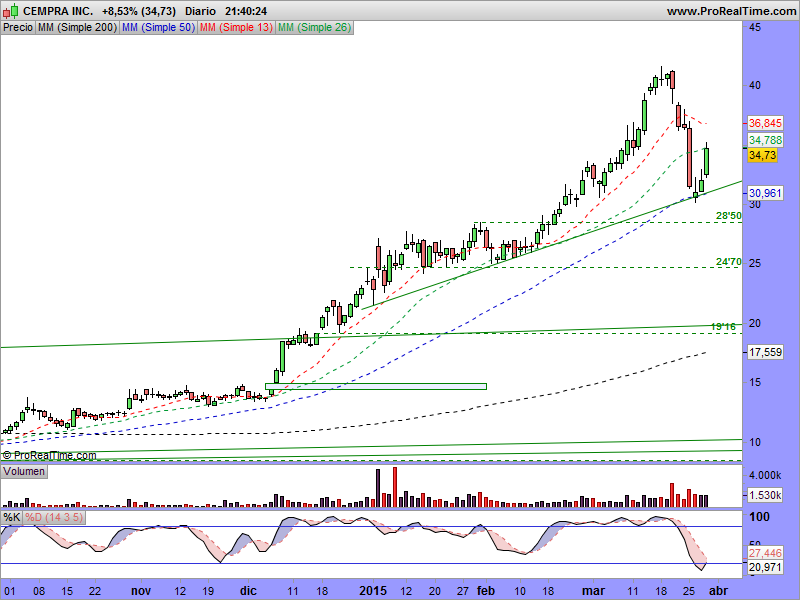Click the green horizontal rectangle near 15

pyautogui.click(x=376, y=387)
